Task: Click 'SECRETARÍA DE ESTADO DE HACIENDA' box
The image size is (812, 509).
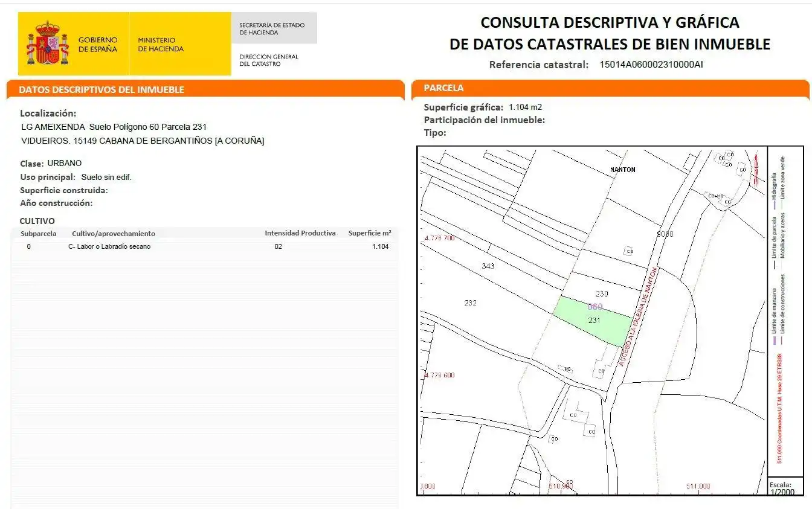Action: tap(274, 28)
